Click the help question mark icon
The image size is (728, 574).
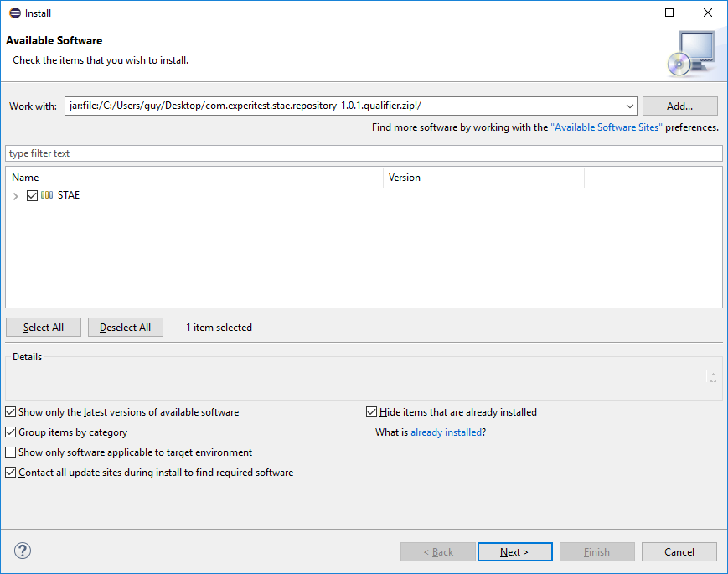tap(23, 551)
